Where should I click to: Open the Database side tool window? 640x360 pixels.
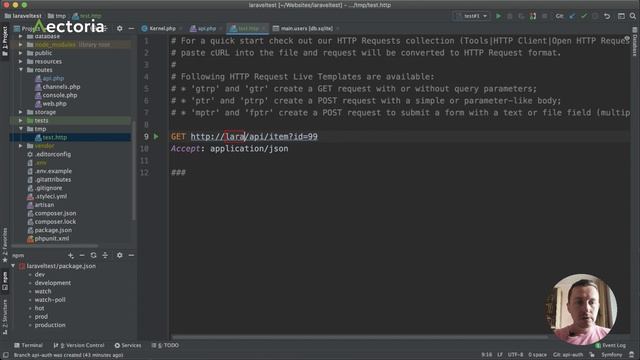pyautogui.click(x=635, y=42)
